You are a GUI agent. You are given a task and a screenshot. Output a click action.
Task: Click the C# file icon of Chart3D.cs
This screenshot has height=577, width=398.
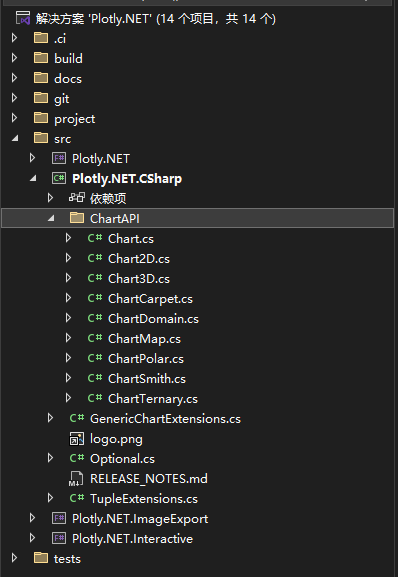[x=95, y=278]
